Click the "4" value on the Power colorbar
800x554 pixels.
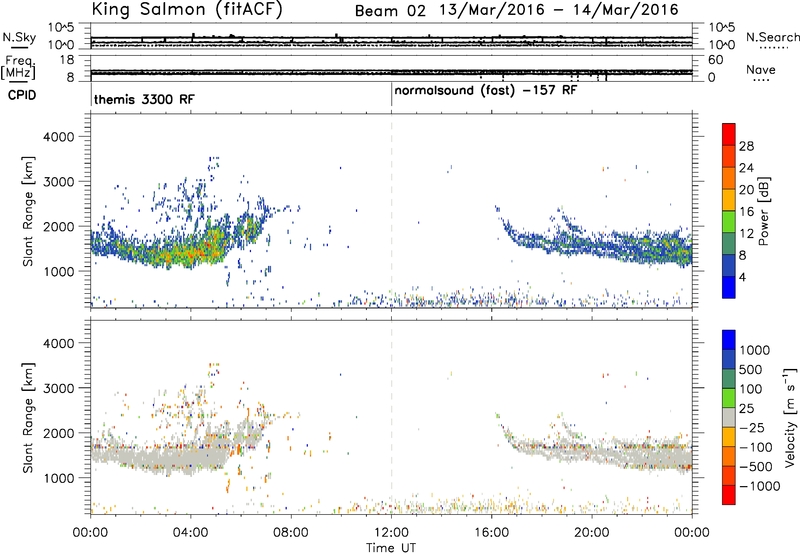click(x=742, y=277)
